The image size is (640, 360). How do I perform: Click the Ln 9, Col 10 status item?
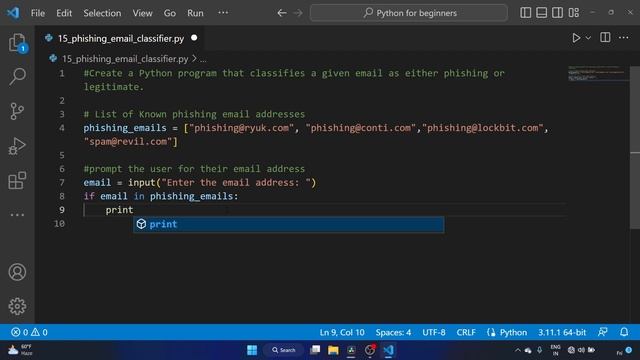point(342,332)
